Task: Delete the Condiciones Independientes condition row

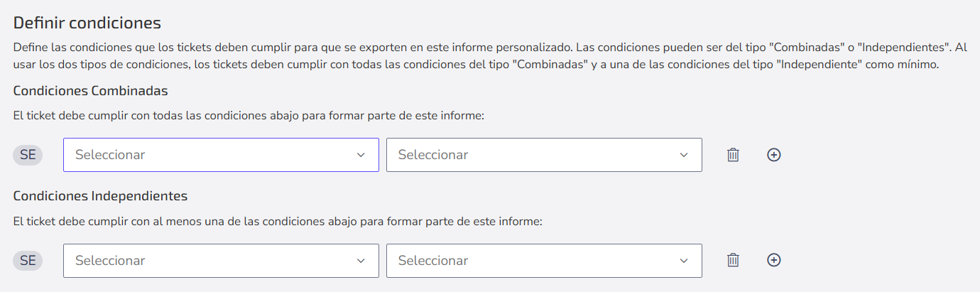Action: [x=733, y=261]
